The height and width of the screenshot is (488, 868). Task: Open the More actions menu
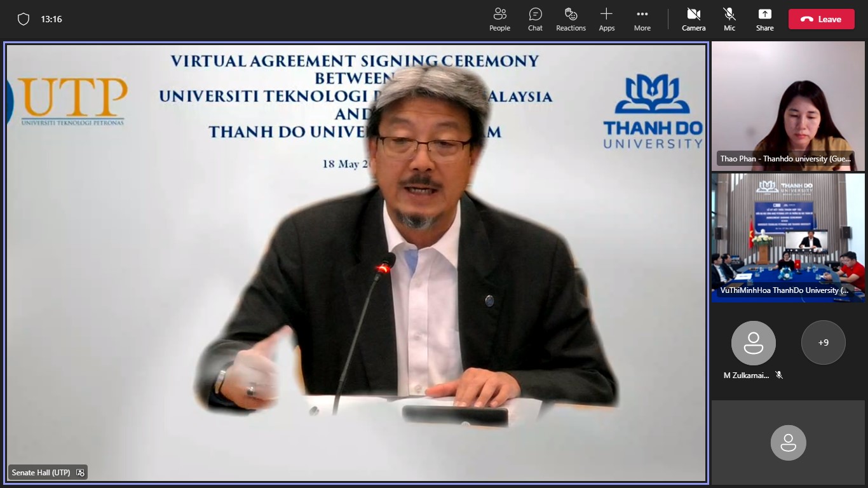pos(642,19)
